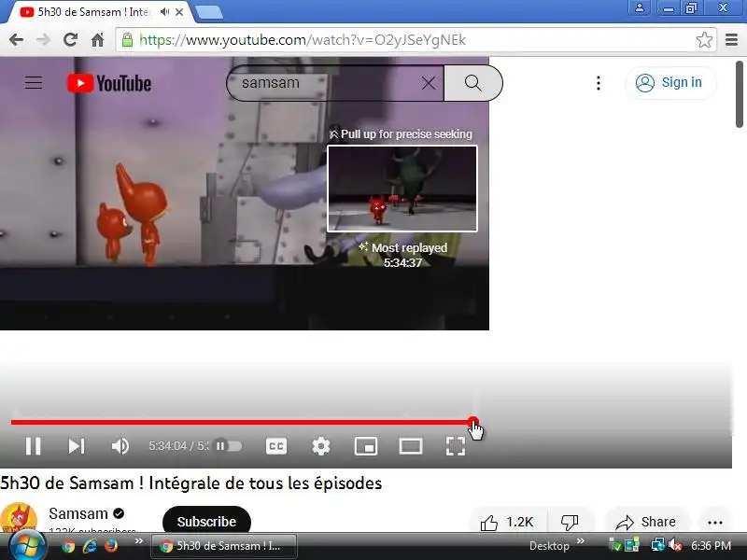Screen dimensions: 747x560
Task: Open a new browser tab
Action: (x=209, y=13)
